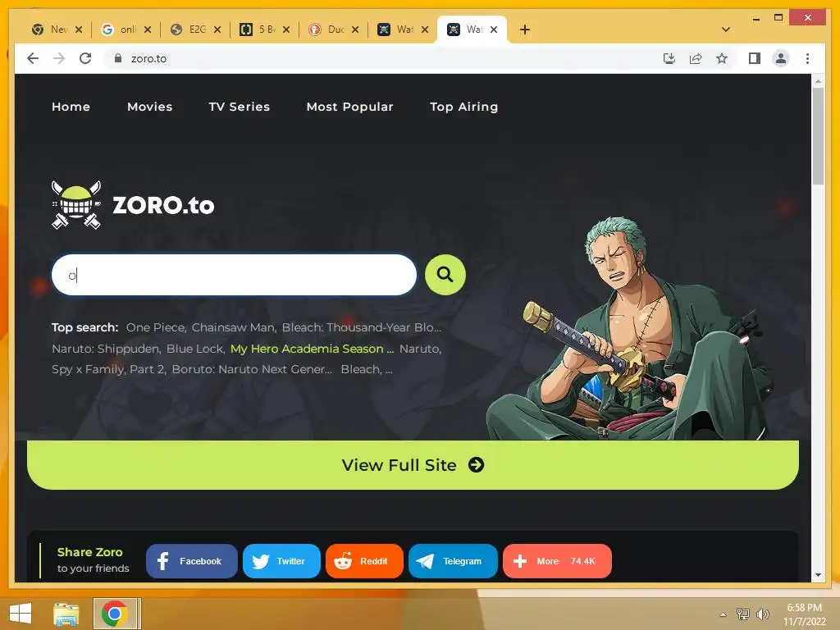Close the '5 B' tab

point(286,30)
